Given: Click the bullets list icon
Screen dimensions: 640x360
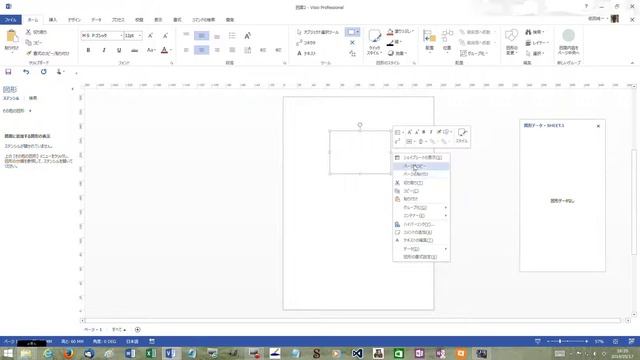Looking at the screenshot, I should coord(232,36).
